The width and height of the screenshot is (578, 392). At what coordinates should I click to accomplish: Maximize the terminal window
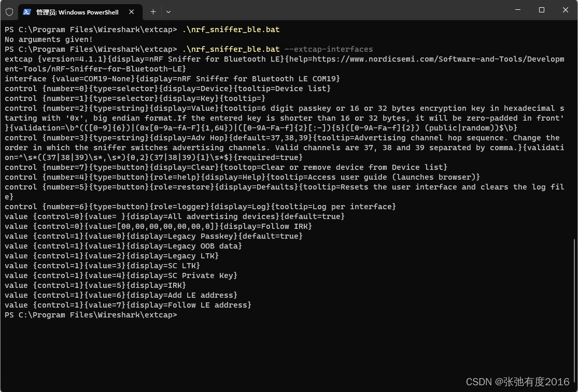click(x=542, y=10)
